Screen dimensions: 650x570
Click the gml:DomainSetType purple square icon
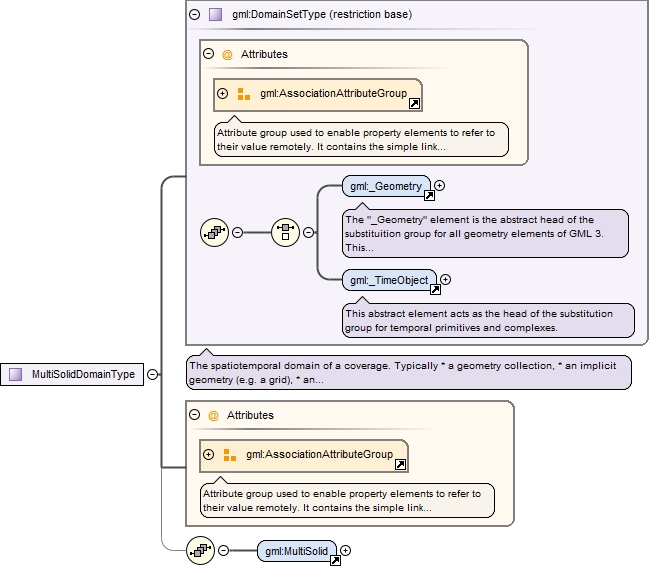[x=215, y=15]
